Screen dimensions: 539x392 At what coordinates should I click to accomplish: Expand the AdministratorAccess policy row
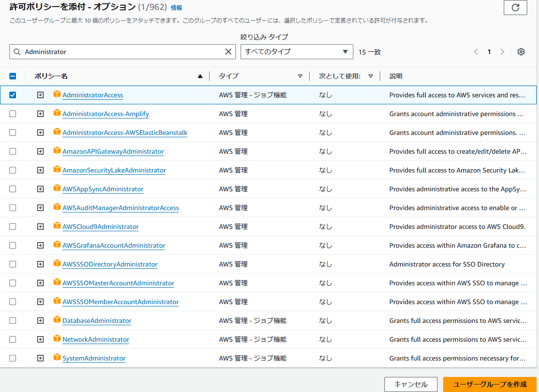coord(40,95)
